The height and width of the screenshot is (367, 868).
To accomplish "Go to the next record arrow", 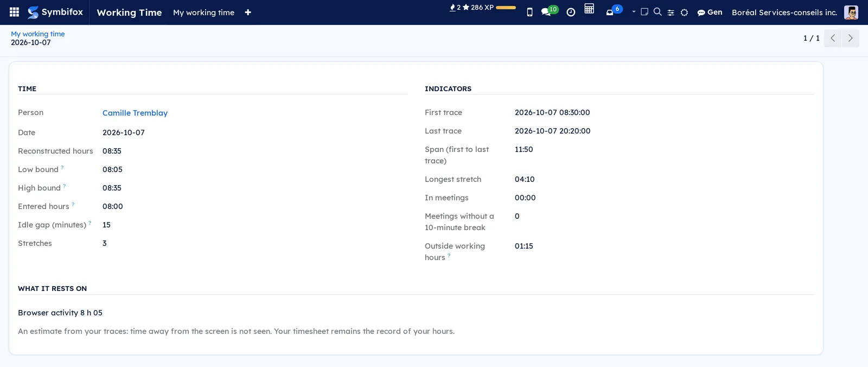I will pos(850,38).
